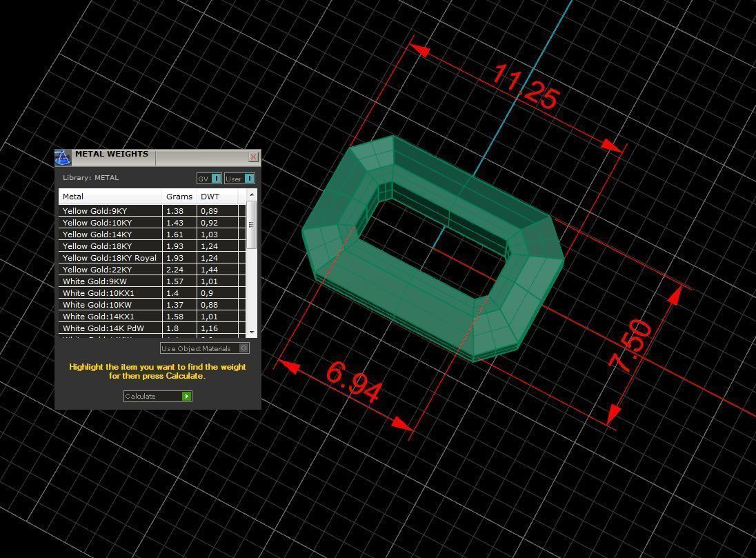The width and height of the screenshot is (756, 558).
Task: Sort by the DWT column header
Action: [x=217, y=197]
